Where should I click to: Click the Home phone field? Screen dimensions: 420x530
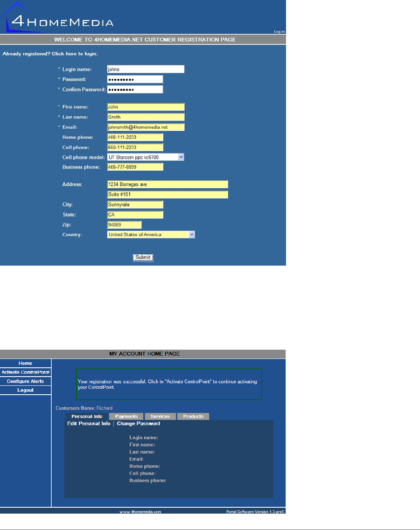135,137
